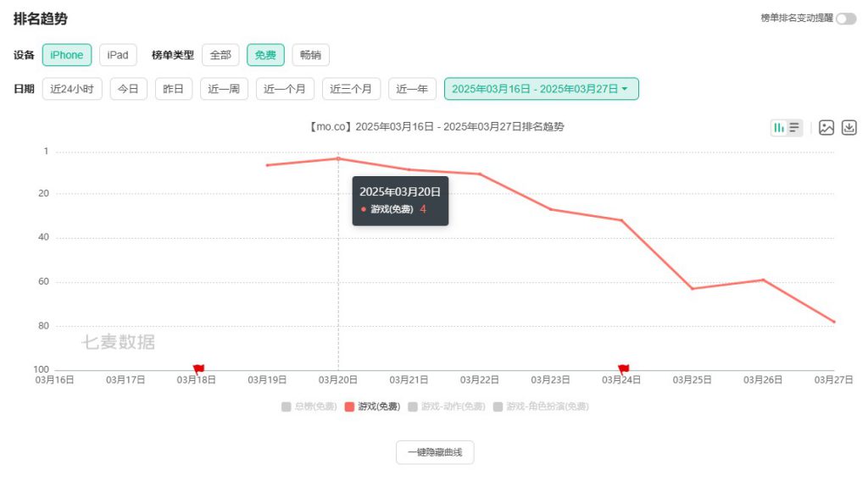The height and width of the screenshot is (481, 868).
Task: Choose 畅销 chart type
Action: pyautogui.click(x=310, y=55)
